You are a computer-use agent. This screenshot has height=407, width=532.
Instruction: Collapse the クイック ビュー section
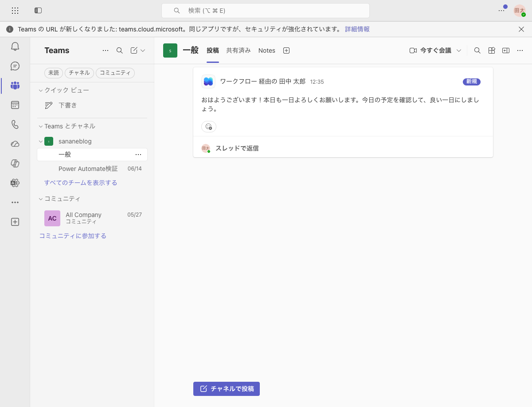pyautogui.click(x=41, y=90)
